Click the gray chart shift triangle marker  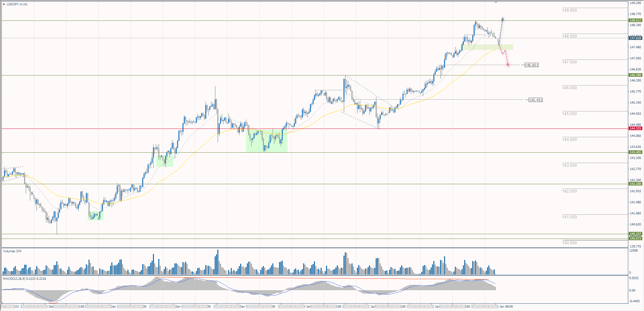point(496,2)
